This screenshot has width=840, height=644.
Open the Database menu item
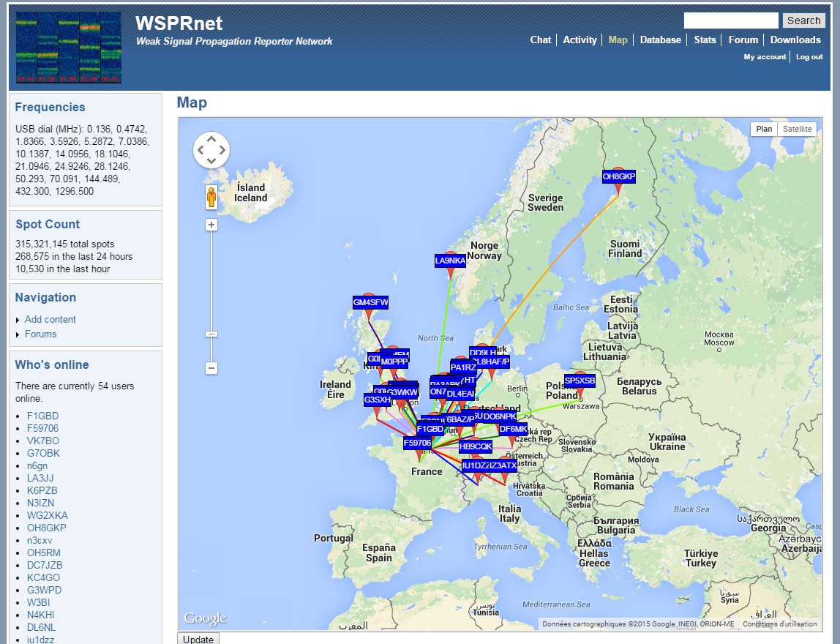tap(661, 40)
